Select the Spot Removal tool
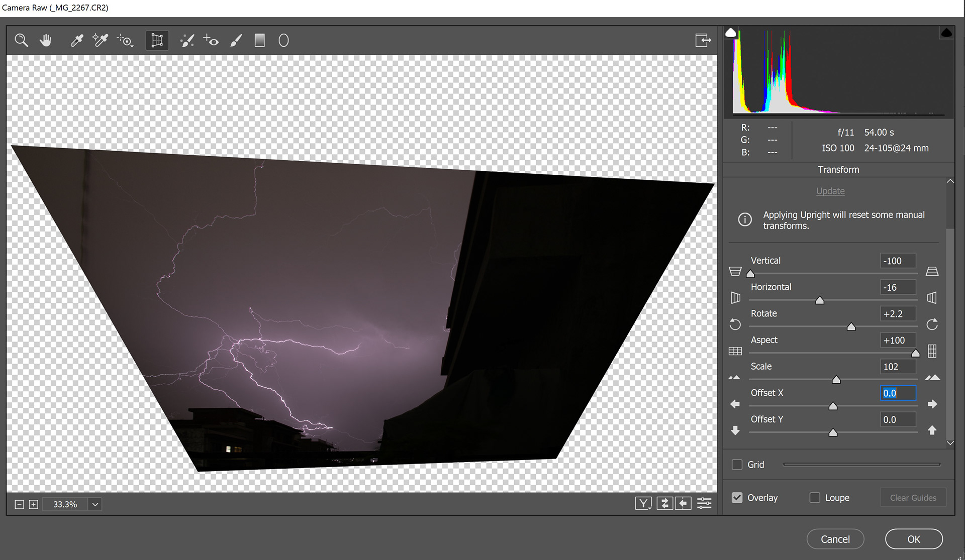Image resolution: width=965 pixels, height=560 pixels. [x=187, y=41]
